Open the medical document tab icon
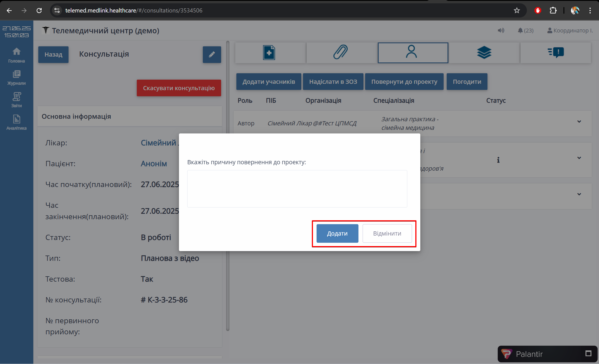 (x=269, y=52)
